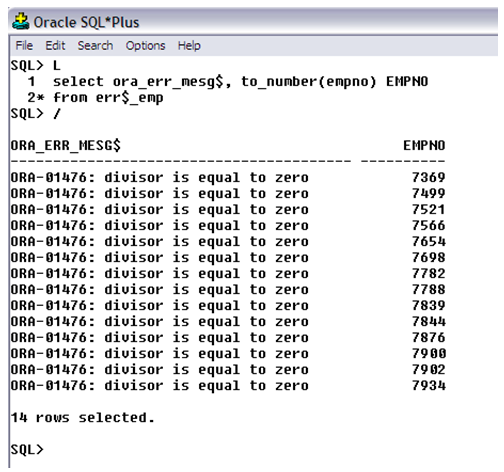This screenshot has width=504, height=472.
Task: Select the EMPNO value 7844
Action: [x=428, y=321]
